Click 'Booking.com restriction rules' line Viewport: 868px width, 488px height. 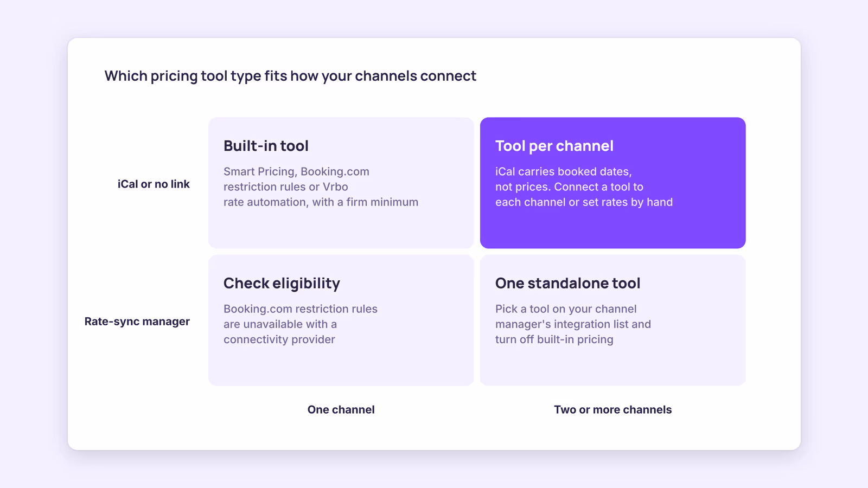(300, 309)
